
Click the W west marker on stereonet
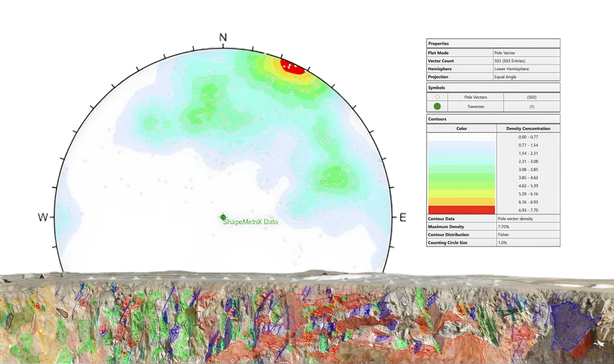point(43,217)
